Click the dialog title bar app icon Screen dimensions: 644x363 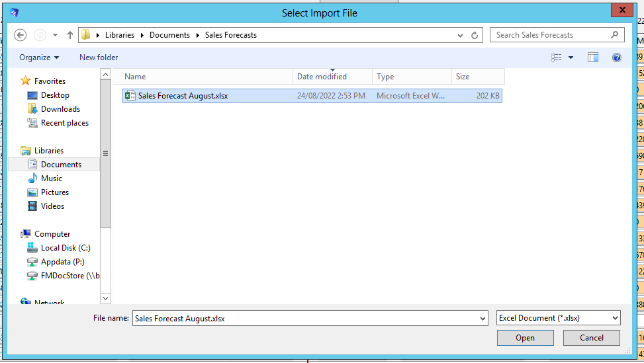[15, 13]
